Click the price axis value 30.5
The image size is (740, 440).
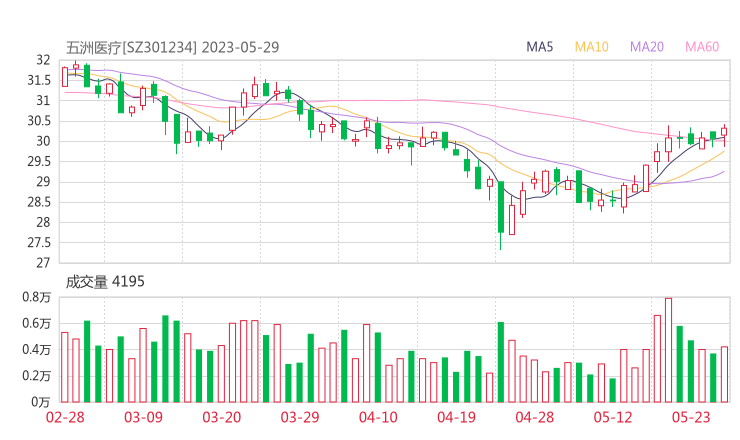click(x=39, y=121)
